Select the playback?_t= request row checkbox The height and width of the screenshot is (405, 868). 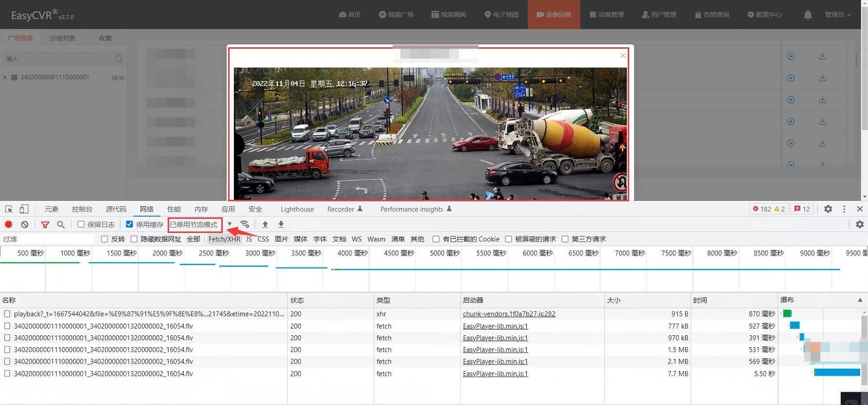(7, 314)
